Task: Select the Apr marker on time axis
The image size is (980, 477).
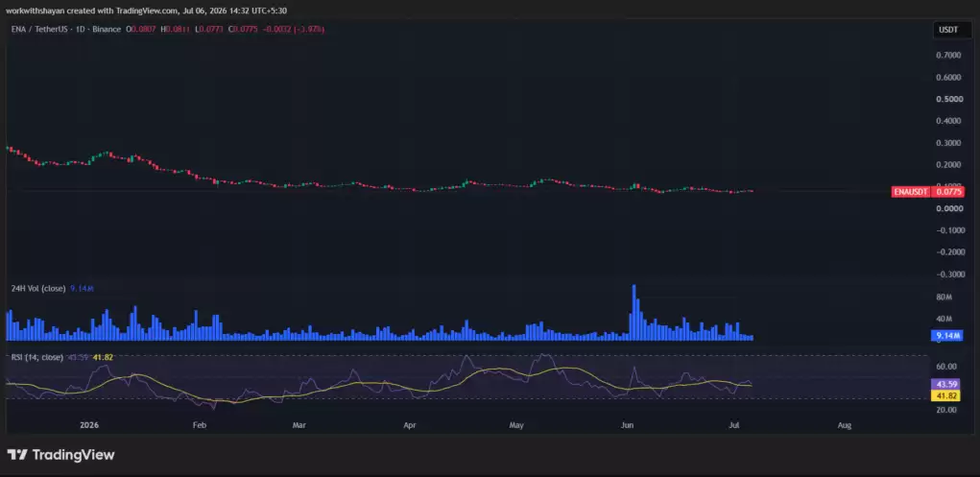Action: pyautogui.click(x=410, y=425)
